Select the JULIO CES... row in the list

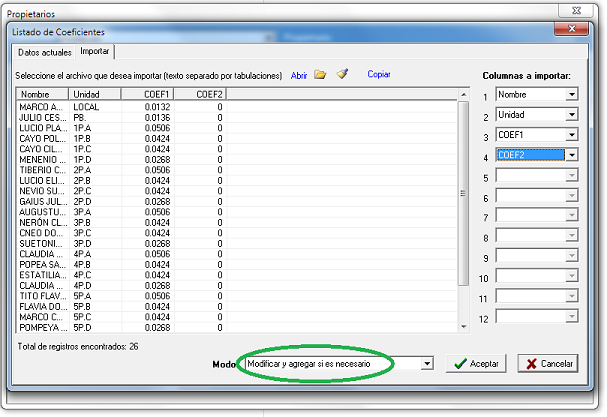coord(43,117)
